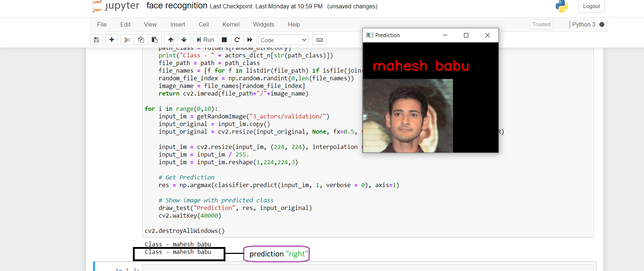Open the Help menu
This screenshot has width=644, height=271.
pos(294,24)
